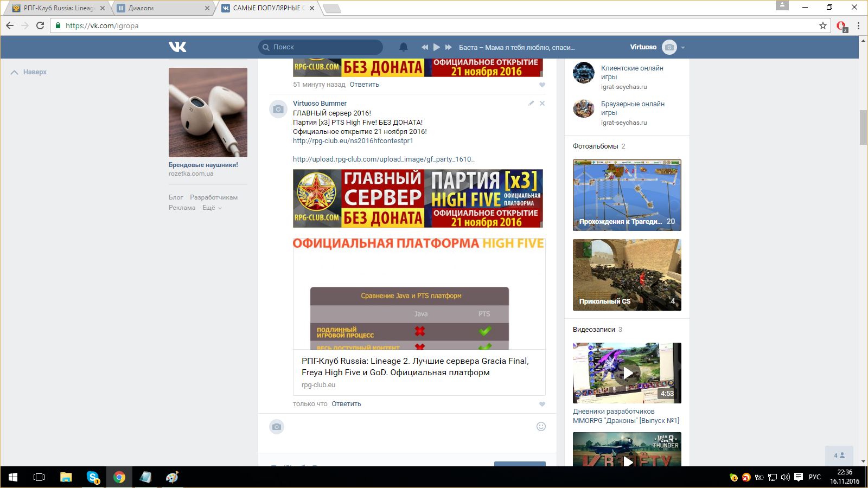Screen dimensions: 868x488
Task: Open Дневники разработчиков MMORPG video title
Action: 626,416
